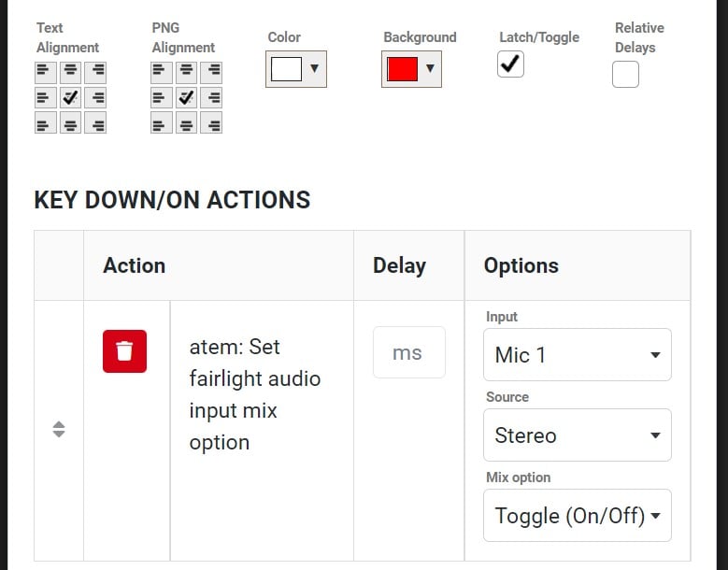The height and width of the screenshot is (570, 728).
Task: Set text alignment to bottom left
Action: pyautogui.click(x=46, y=122)
